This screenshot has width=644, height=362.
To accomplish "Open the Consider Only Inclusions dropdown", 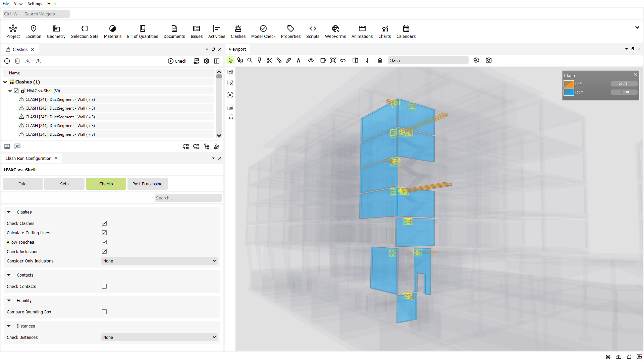I will pyautogui.click(x=159, y=261).
